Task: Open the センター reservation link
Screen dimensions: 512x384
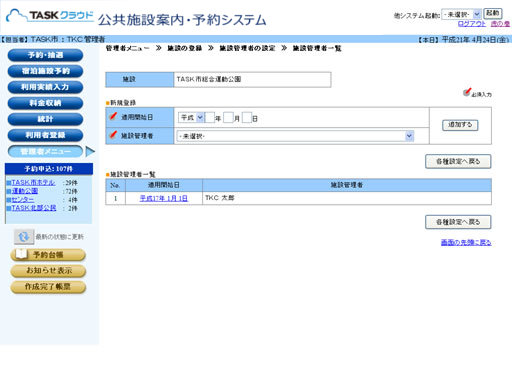Action: point(23,200)
